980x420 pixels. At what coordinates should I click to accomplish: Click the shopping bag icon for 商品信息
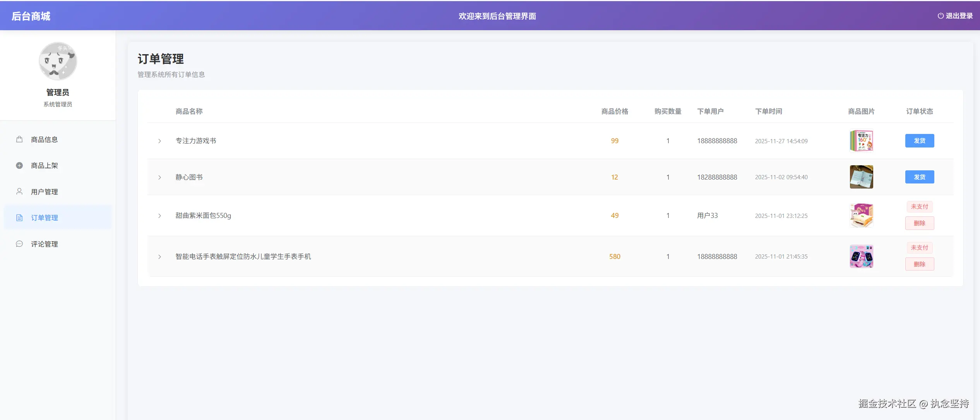tap(19, 139)
